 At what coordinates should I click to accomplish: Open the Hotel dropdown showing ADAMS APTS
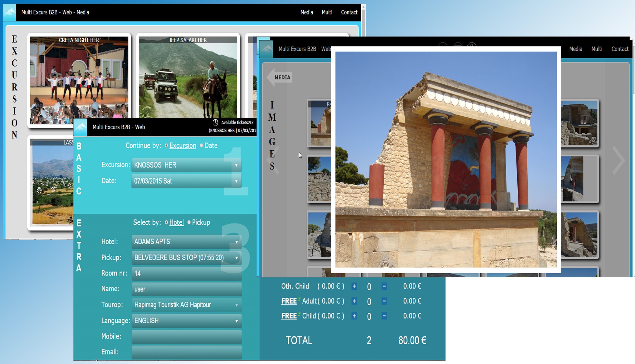point(236,242)
